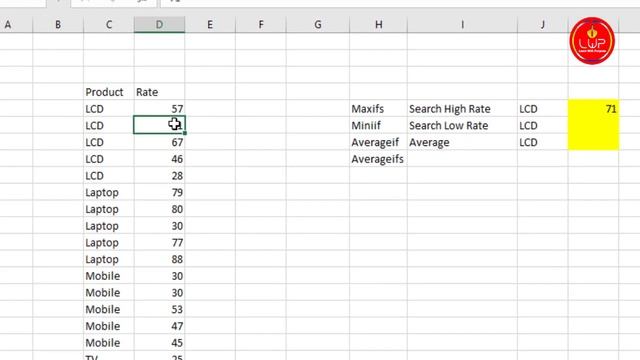
Task: Select the 'Average' cell in column I
Action: point(462,142)
